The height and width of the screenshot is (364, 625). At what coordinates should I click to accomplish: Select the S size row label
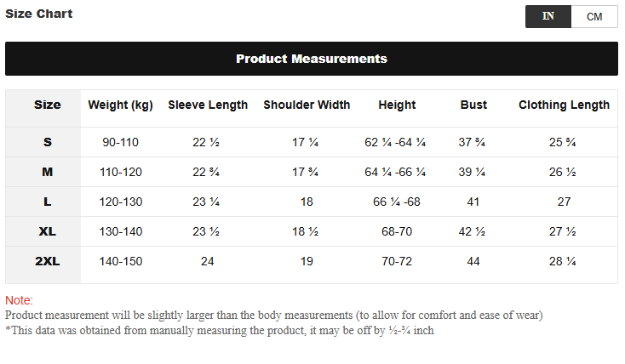click(x=48, y=142)
